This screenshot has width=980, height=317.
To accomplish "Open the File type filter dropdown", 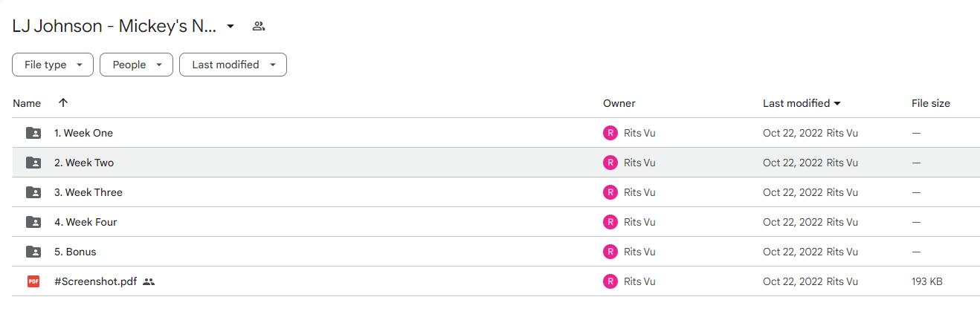I will (53, 65).
